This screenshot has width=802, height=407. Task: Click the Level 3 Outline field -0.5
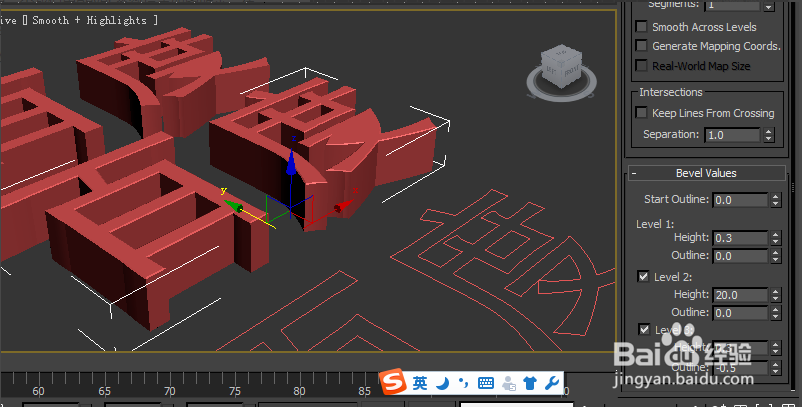tap(740, 368)
